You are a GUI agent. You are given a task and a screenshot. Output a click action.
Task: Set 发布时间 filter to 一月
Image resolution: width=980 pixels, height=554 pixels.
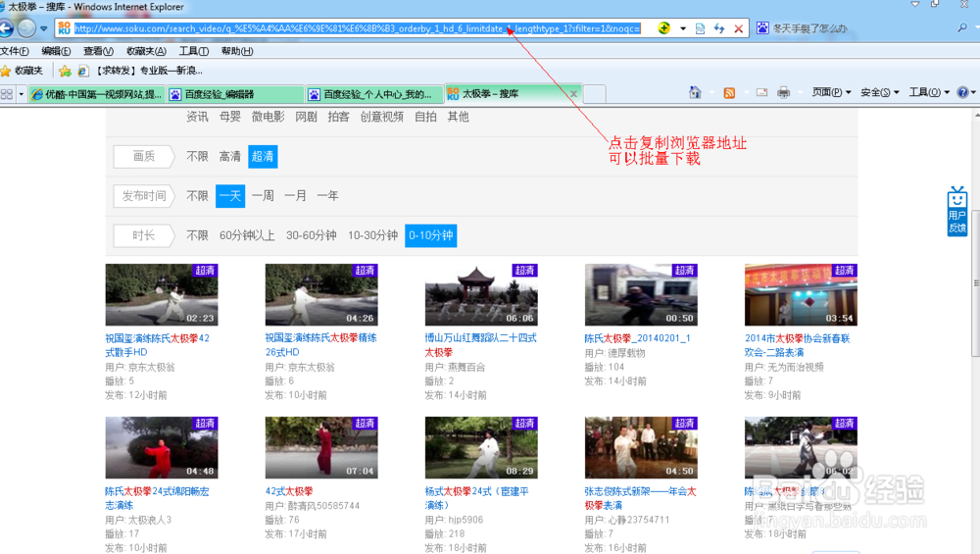click(x=296, y=196)
